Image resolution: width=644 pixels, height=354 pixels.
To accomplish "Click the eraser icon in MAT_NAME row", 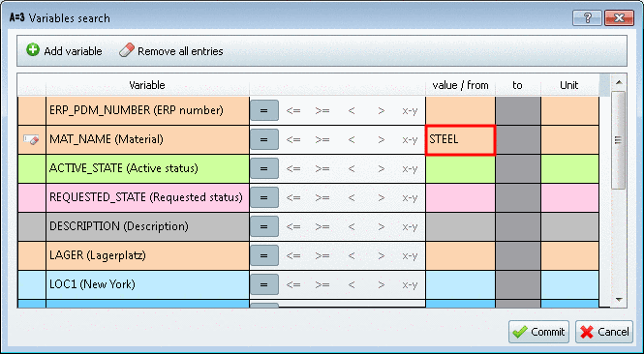I will 31,139.
